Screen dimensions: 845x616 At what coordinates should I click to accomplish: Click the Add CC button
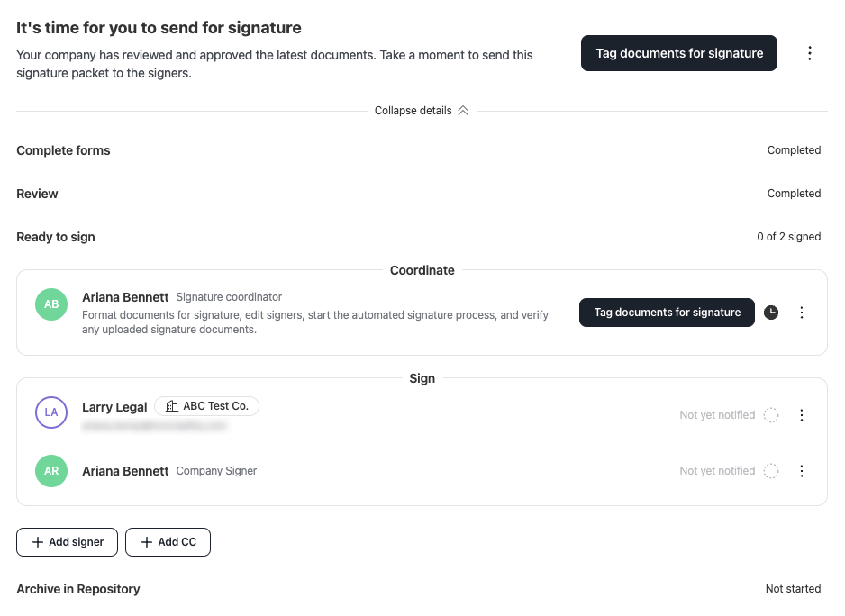point(168,542)
